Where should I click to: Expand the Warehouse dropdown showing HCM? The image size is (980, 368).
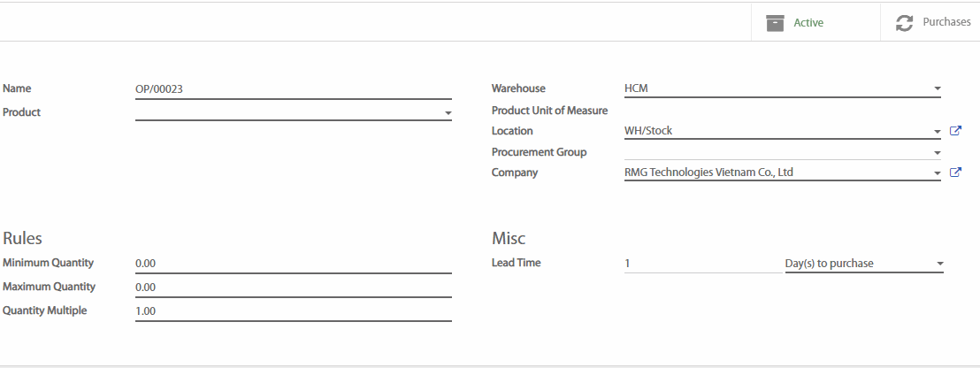937,88
